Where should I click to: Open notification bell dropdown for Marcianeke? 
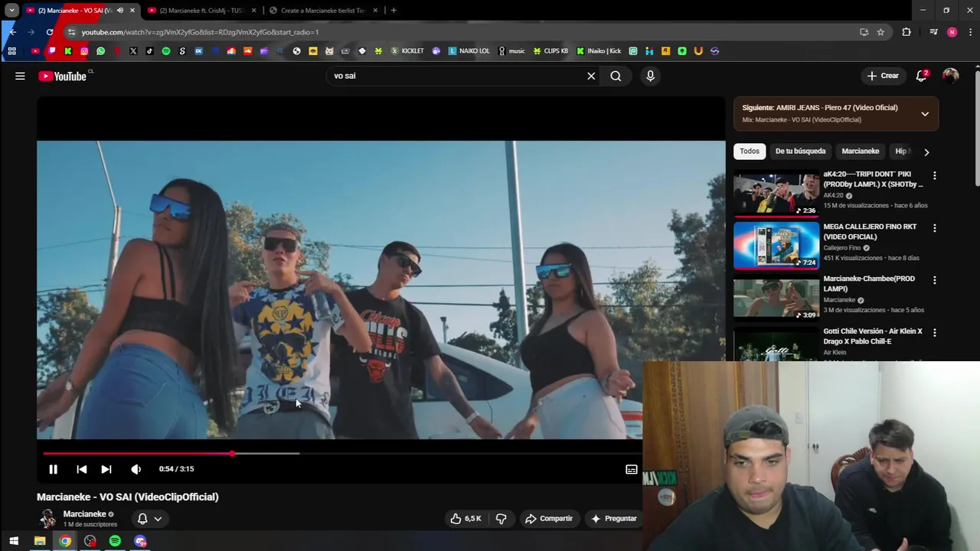pos(149,518)
